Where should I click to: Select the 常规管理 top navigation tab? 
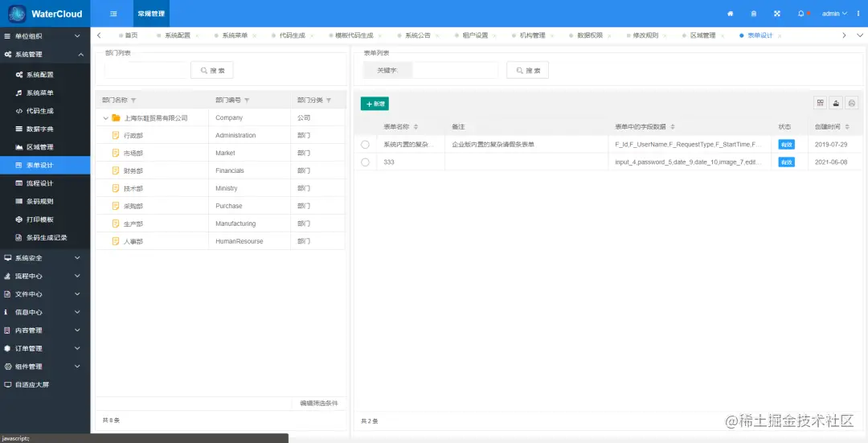(x=151, y=14)
